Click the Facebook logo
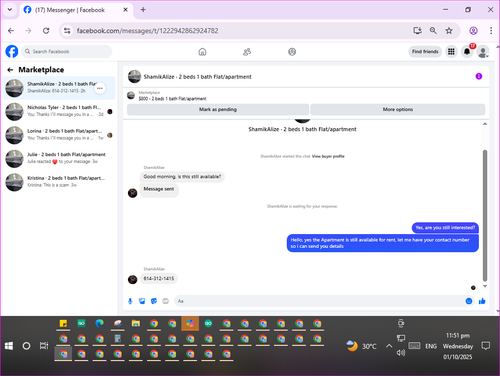Viewport: 500px width, 376px height. (12, 52)
